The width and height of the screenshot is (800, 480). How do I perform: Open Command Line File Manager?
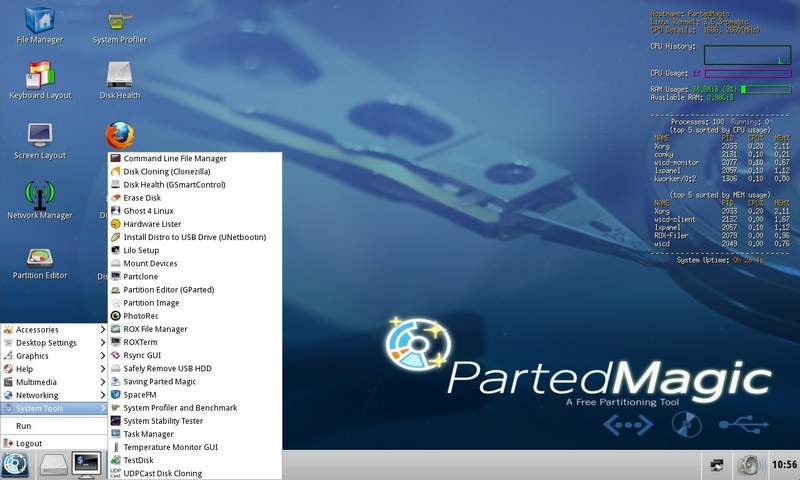tap(195, 158)
